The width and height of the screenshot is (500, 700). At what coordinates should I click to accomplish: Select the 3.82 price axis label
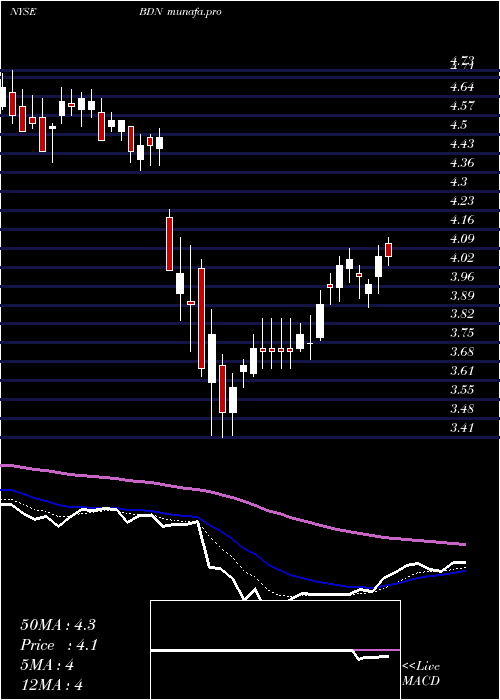[462, 314]
